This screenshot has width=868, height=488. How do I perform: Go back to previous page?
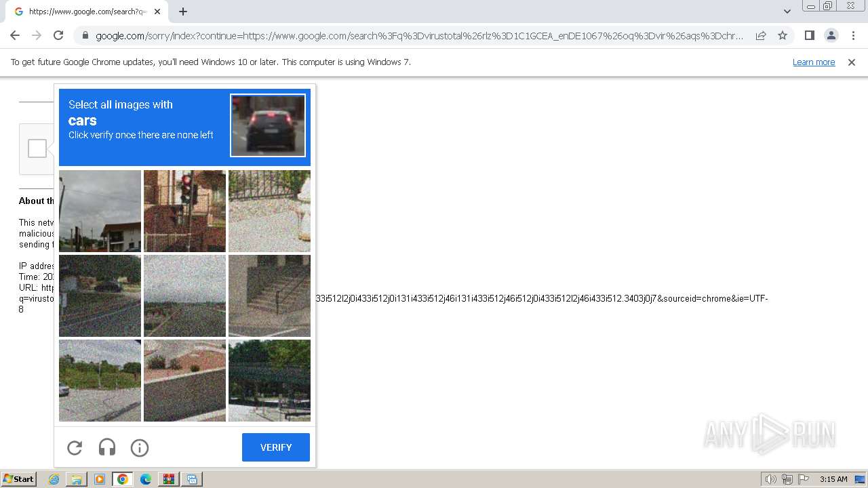pyautogui.click(x=15, y=35)
